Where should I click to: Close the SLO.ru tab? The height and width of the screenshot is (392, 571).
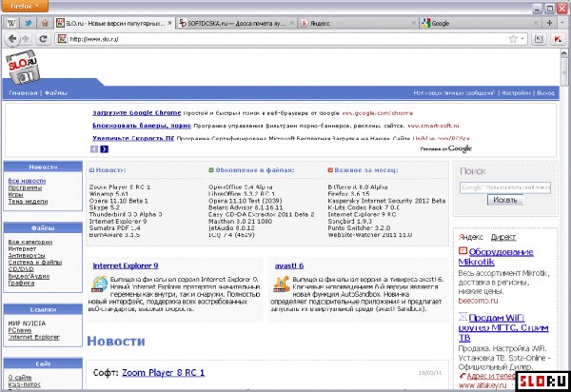(169, 23)
